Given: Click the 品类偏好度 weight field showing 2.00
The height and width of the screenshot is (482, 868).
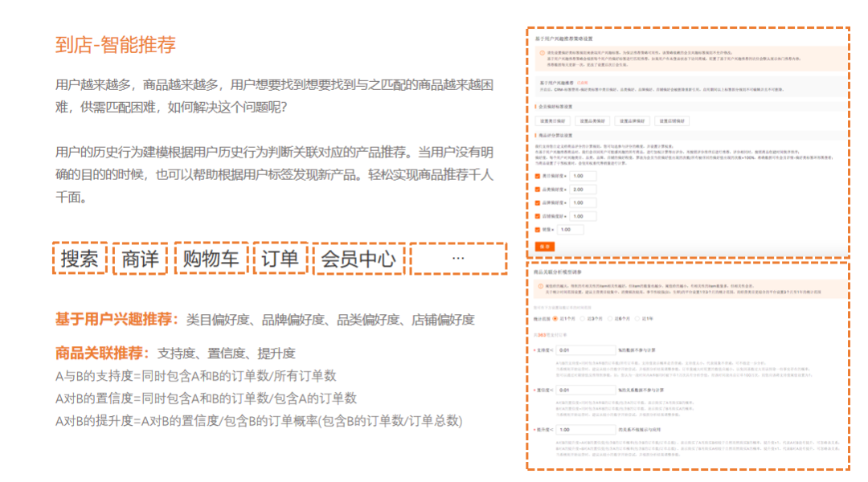Looking at the screenshot, I should click(x=583, y=190).
